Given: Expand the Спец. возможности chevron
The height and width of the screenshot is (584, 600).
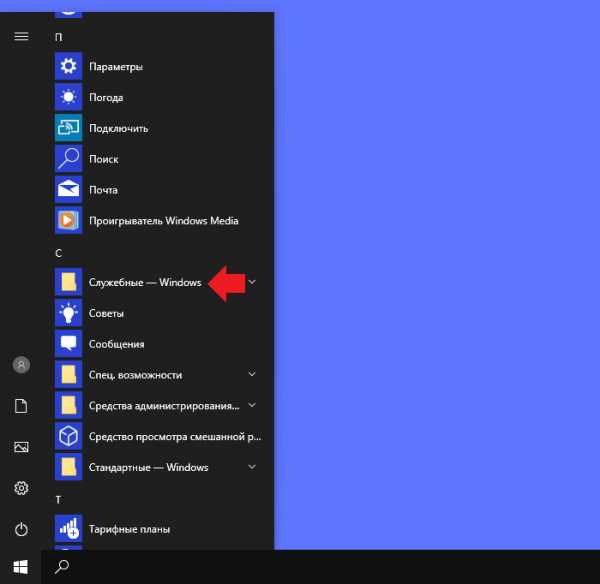Looking at the screenshot, I should click(252, 374).
